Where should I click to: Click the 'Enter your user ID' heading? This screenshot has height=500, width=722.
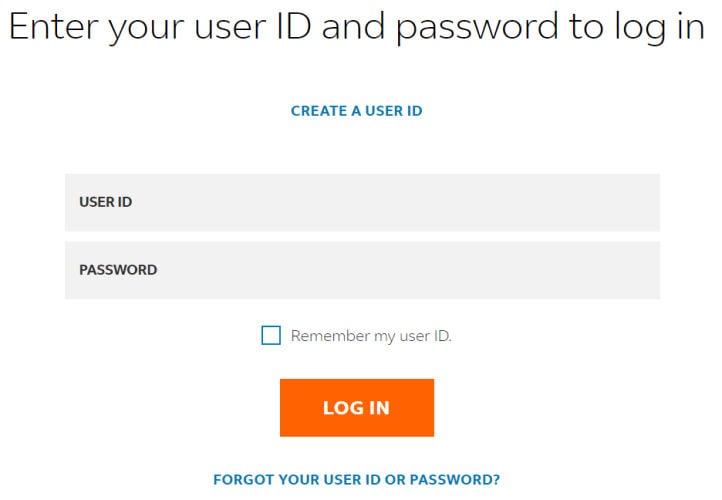click(356, 27)
